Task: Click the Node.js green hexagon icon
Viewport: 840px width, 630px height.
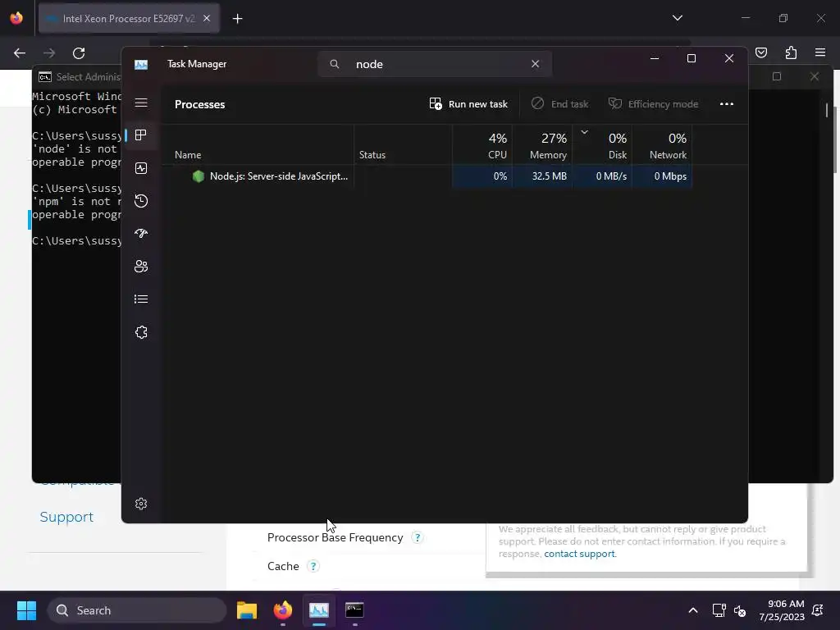Action: (x=199, y=176)
